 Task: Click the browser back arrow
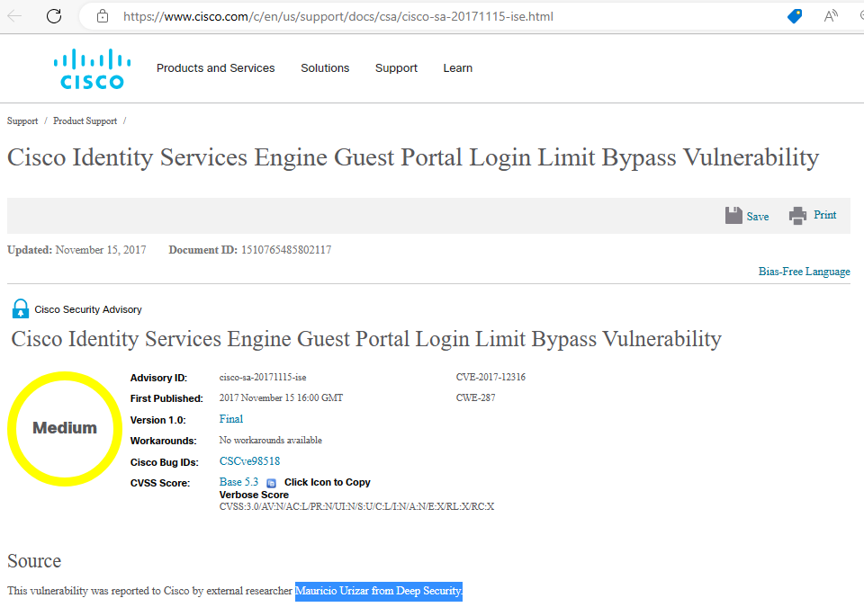(x=15, y=16)
